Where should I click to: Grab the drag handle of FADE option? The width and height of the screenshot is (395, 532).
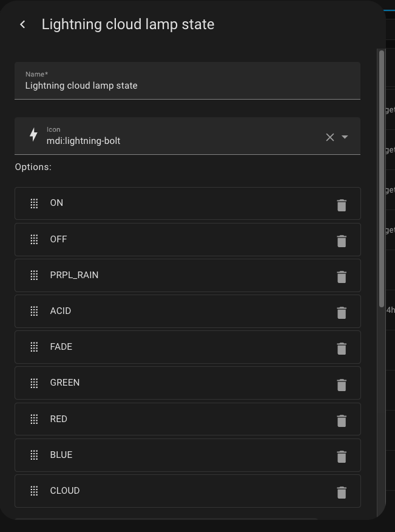34,347
